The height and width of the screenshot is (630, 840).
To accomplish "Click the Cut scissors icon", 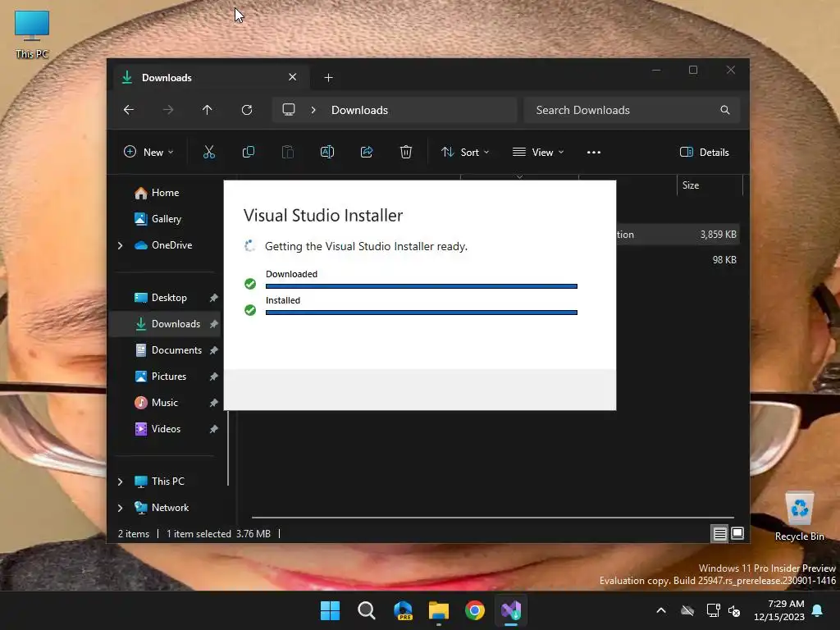I will (209, 152).
